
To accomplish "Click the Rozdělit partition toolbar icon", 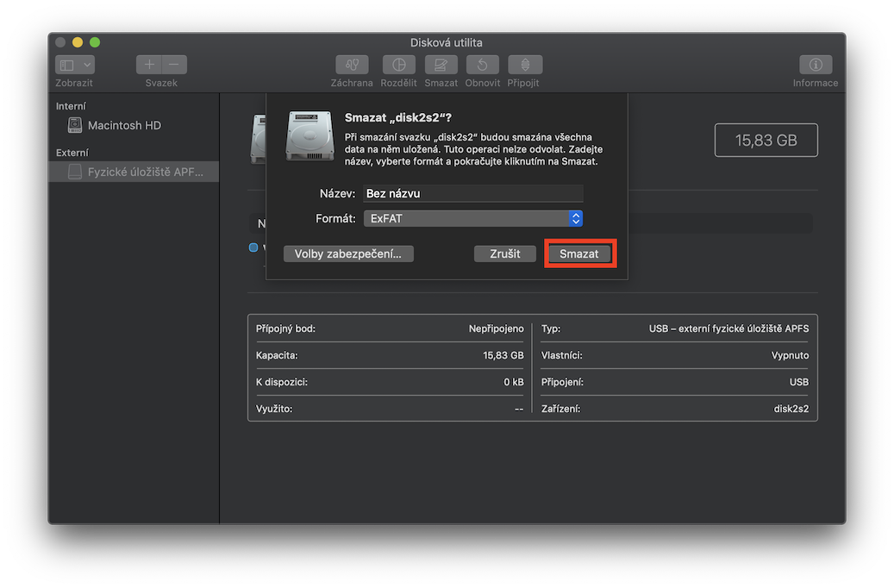I will coord(398,65).
